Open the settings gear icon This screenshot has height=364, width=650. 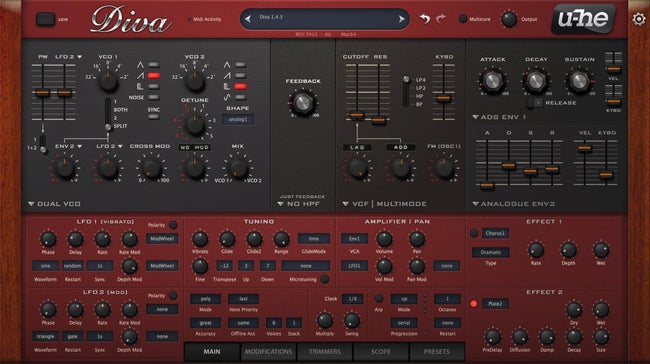[639, 19]
